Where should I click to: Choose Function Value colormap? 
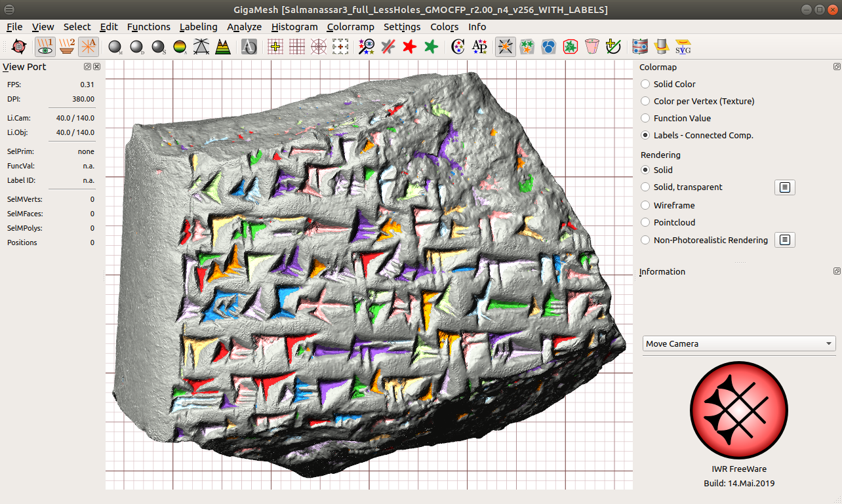tap(646, 118)
